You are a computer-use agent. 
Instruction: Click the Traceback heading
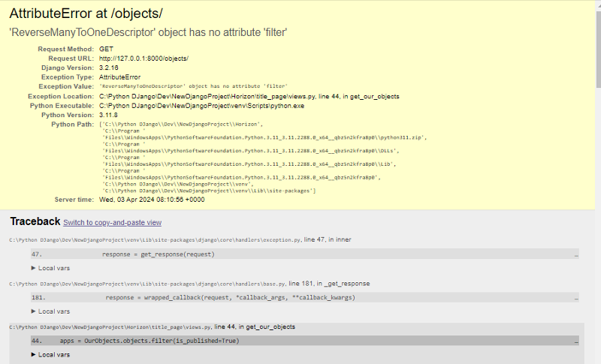tap(35, 221)
